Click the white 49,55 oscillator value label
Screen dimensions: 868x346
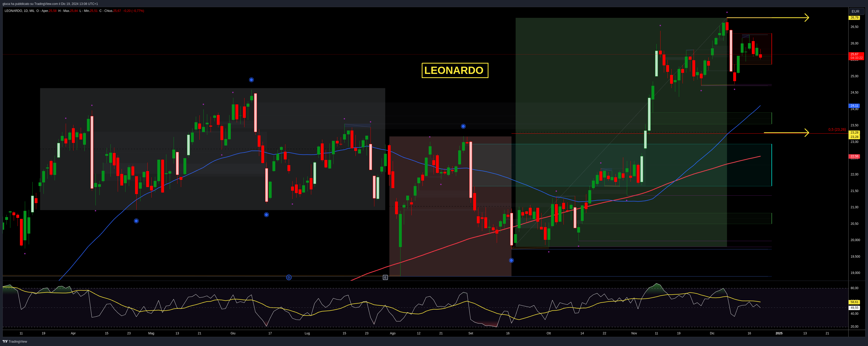point(854,308)
